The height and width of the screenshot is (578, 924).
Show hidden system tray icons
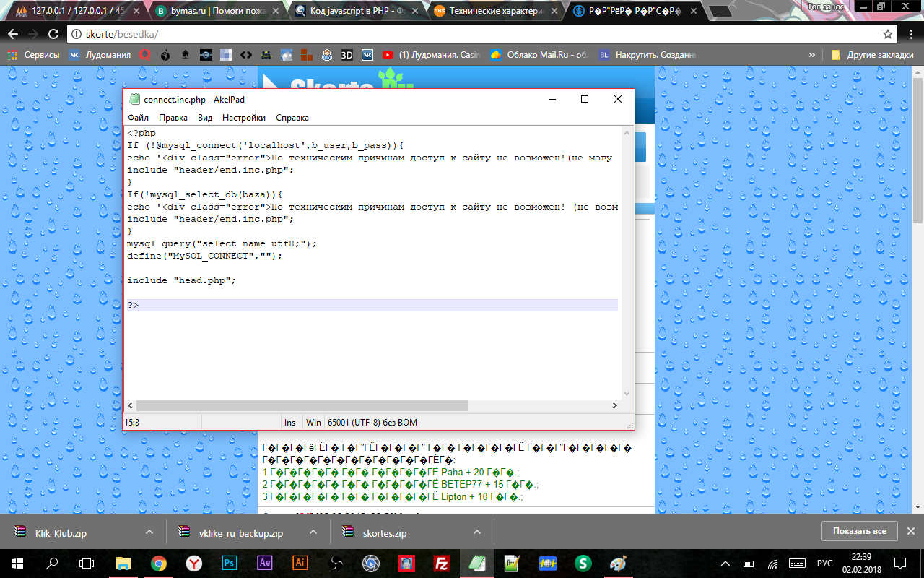[726, 564]
